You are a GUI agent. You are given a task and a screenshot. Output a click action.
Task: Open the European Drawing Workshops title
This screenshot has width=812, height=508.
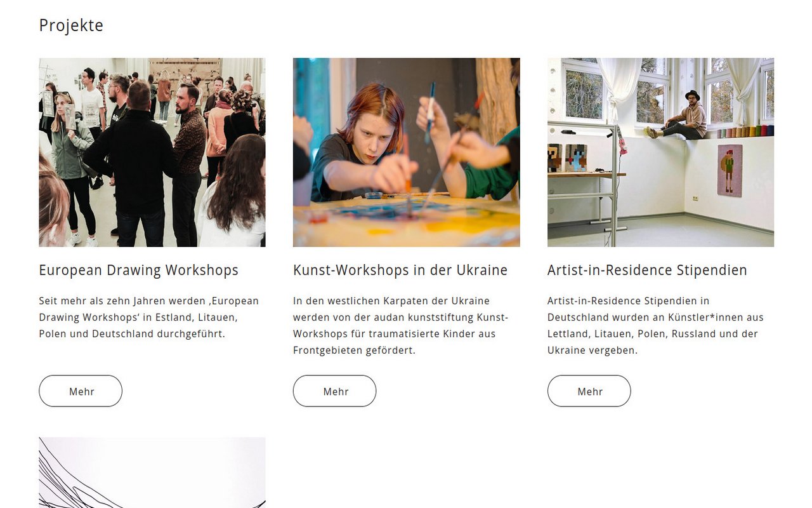click(138, 270)
